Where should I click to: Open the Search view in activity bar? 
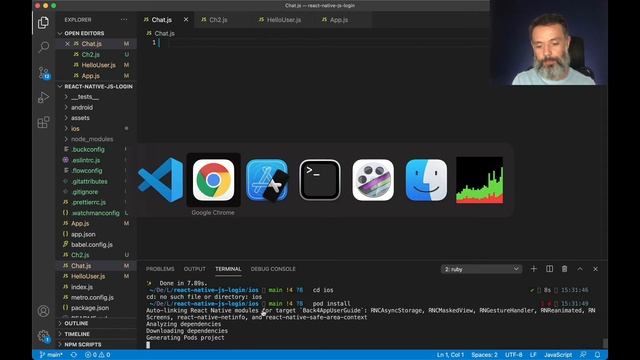point(43,47)
